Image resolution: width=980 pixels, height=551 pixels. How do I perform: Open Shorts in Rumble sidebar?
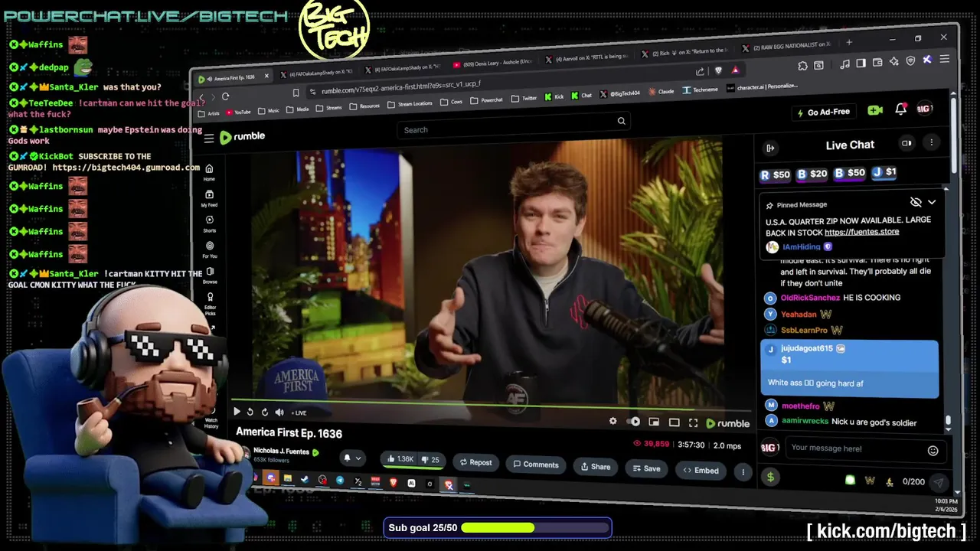tap(210, 223)
